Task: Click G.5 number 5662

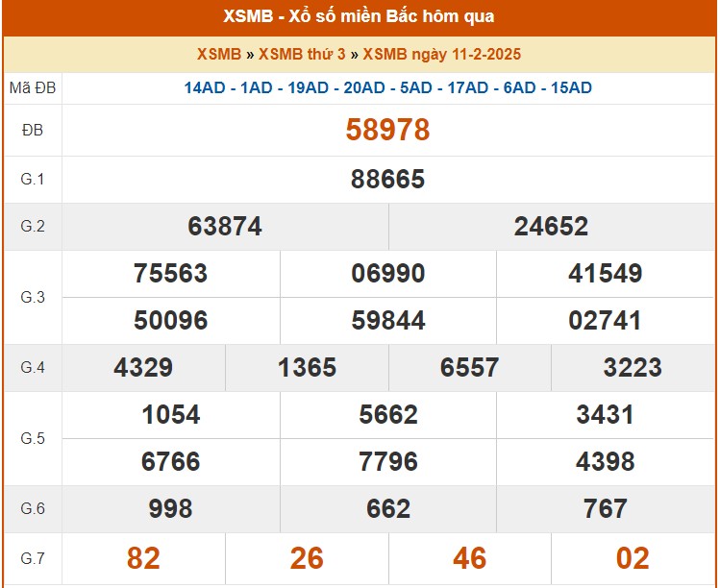Action: 388,415
